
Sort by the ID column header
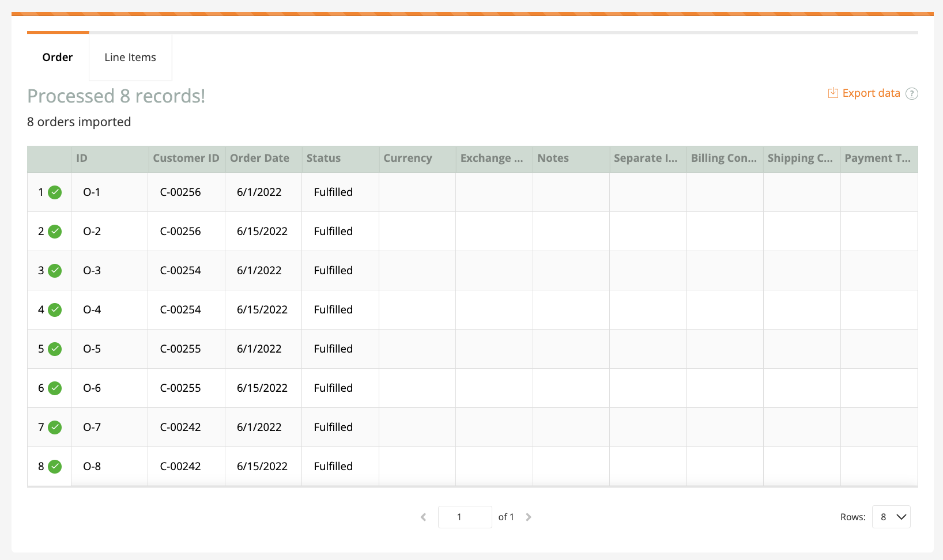(x=110, y=158)
